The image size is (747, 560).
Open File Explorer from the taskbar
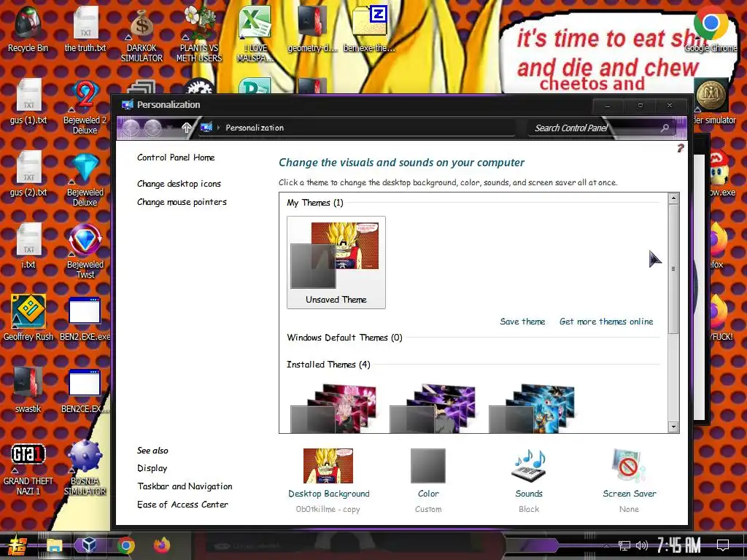coord(54,545)
